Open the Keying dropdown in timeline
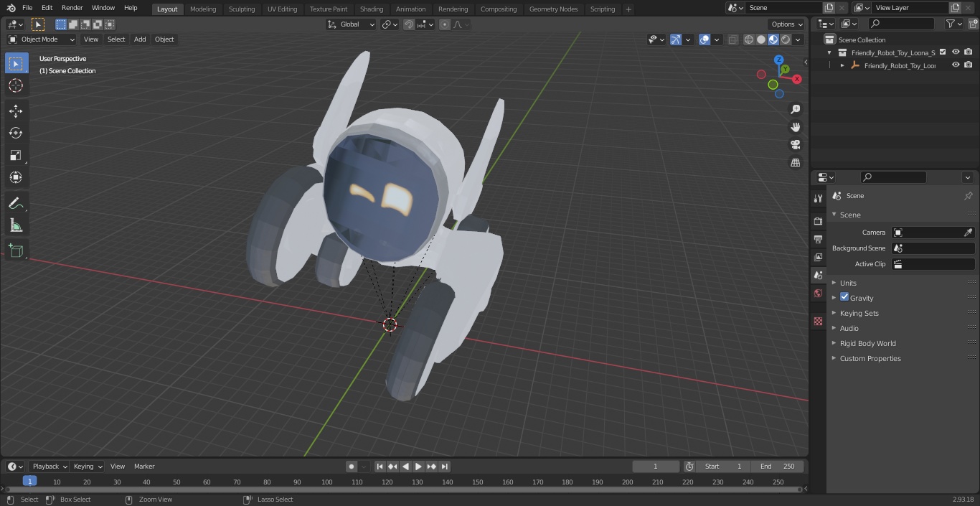Viewport: 980px width, 506px height. click(88, 467)
